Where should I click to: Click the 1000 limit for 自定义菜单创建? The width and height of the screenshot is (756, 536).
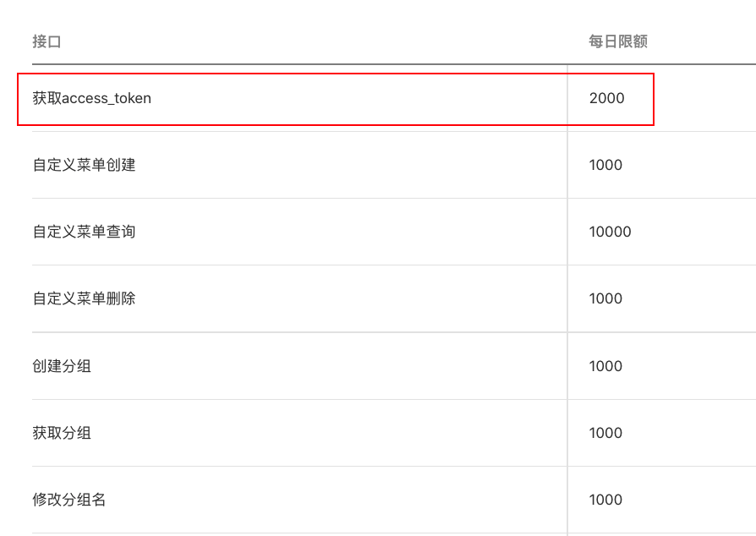coord(605,165)
